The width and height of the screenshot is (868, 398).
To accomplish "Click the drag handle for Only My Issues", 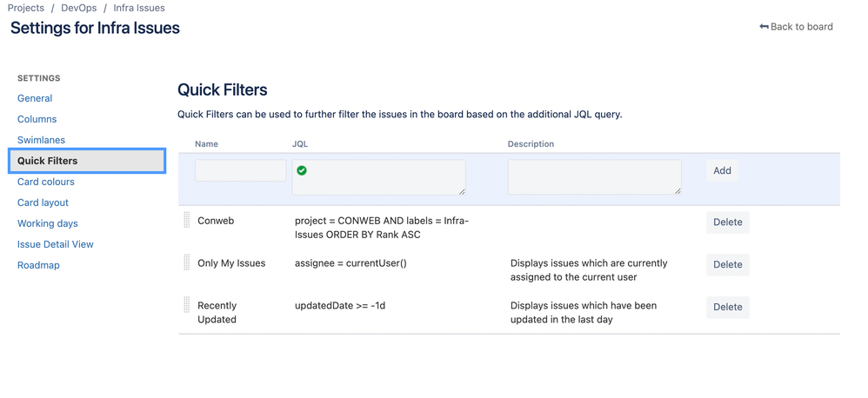I will tap(186, 262).
